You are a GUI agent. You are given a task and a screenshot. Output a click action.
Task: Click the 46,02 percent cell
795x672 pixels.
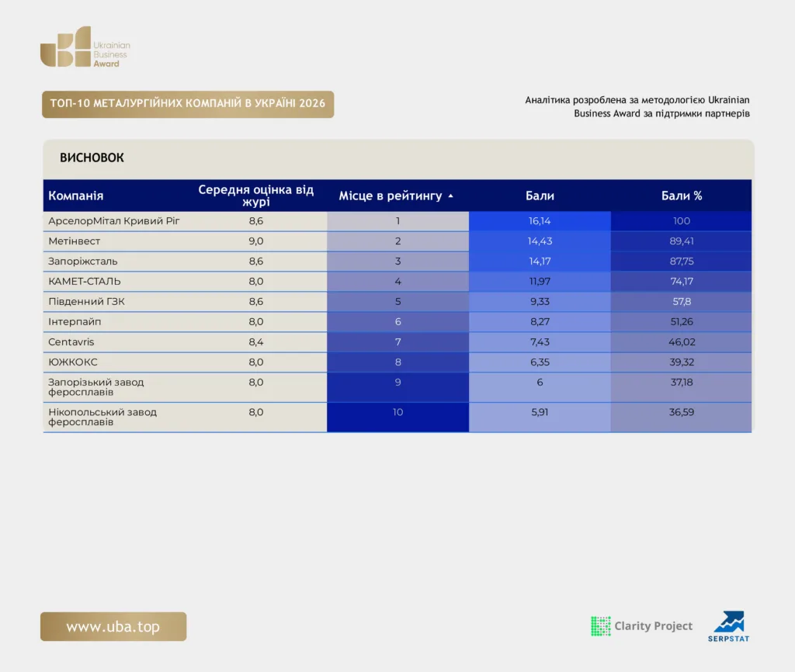(682, 342)
